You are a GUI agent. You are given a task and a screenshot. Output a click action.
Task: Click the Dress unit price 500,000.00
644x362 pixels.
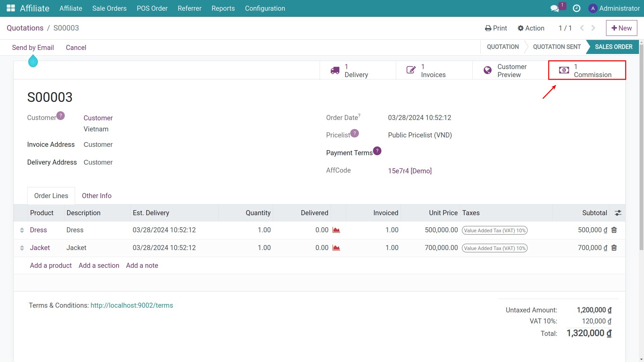441,230
